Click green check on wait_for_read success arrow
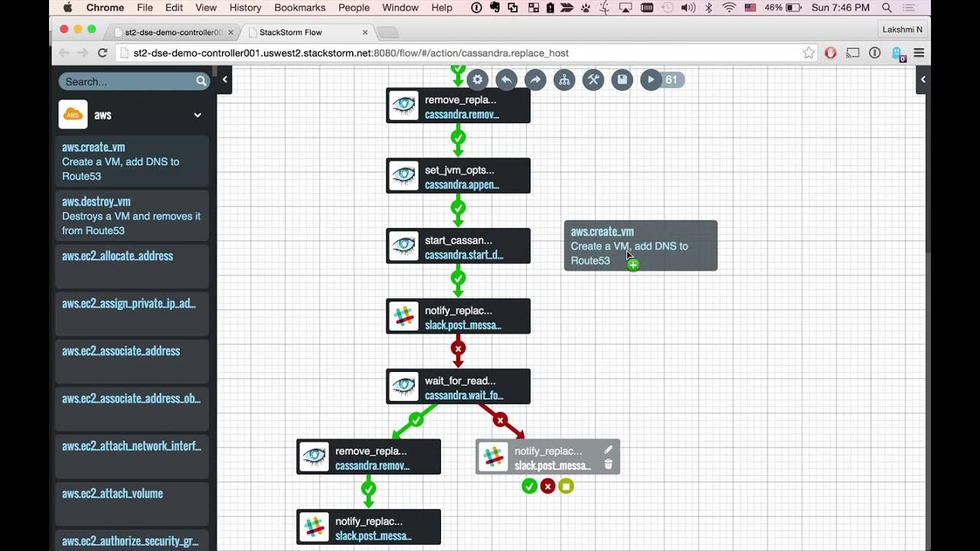Viewport: 980px width, 551px height. coord(416,419)
